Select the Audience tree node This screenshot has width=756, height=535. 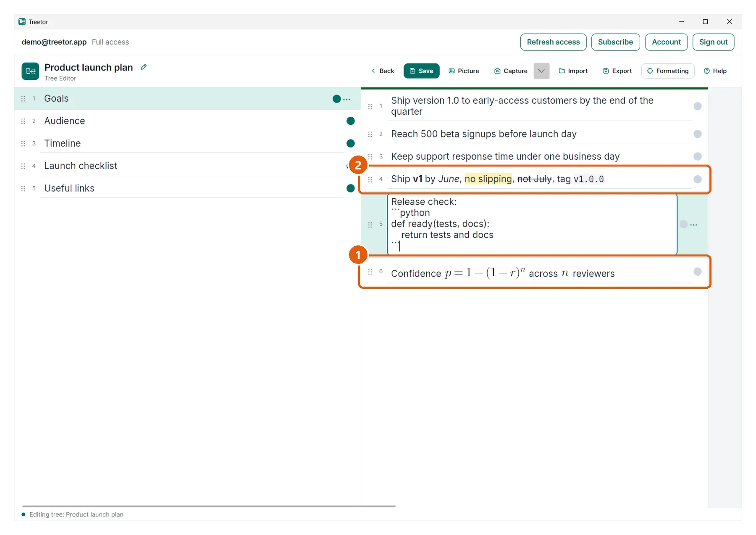(x=187, y=121)
